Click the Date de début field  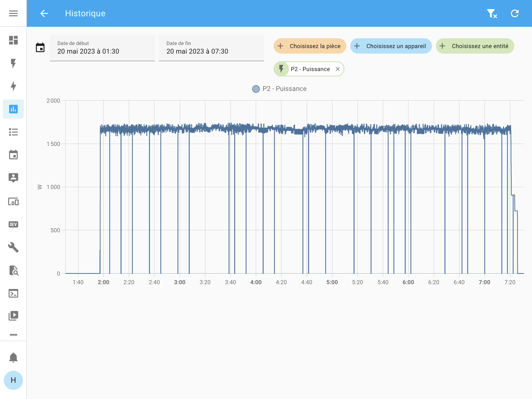click(x=102, y=48)
